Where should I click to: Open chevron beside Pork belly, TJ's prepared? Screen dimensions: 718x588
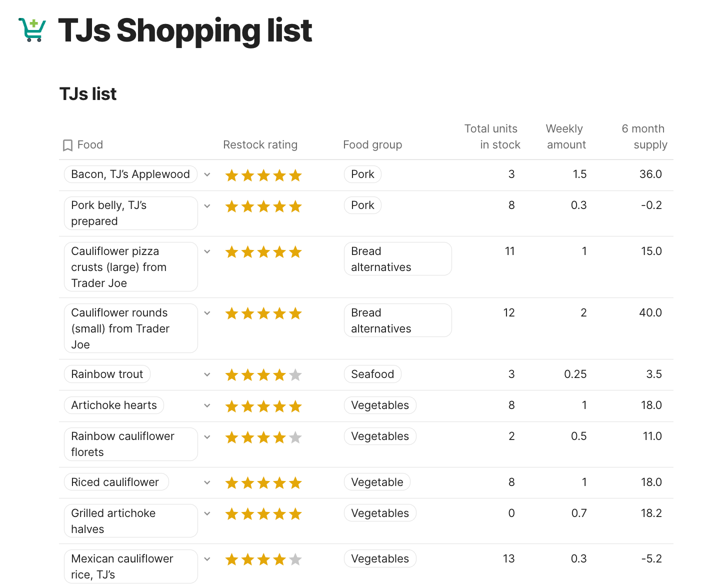click(207, 206)
